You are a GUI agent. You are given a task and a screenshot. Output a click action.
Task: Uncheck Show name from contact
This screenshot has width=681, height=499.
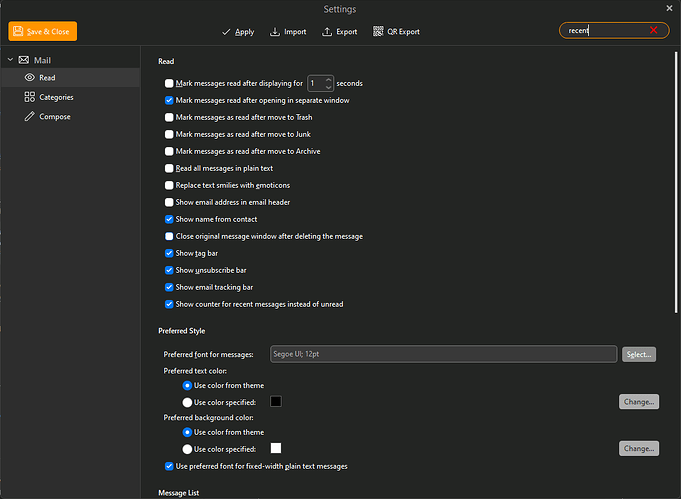[x=169, y=219]
